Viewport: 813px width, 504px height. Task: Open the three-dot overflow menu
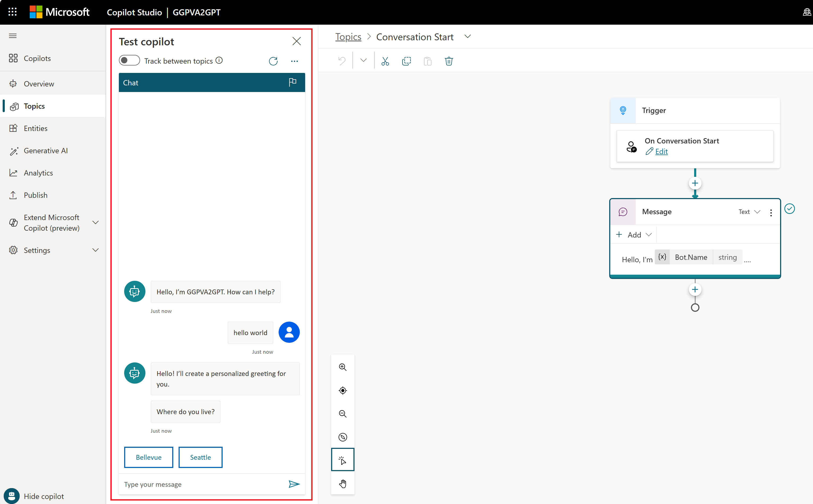tap(295, 60)
